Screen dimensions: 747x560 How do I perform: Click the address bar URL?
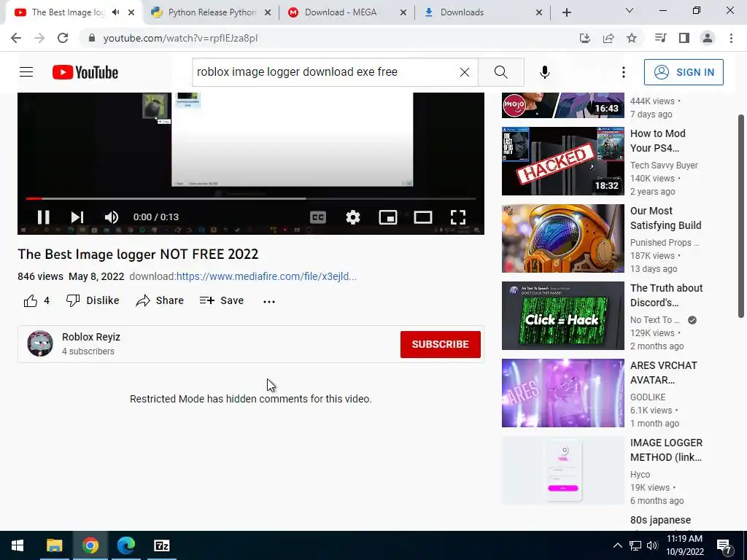click(181, 38)
